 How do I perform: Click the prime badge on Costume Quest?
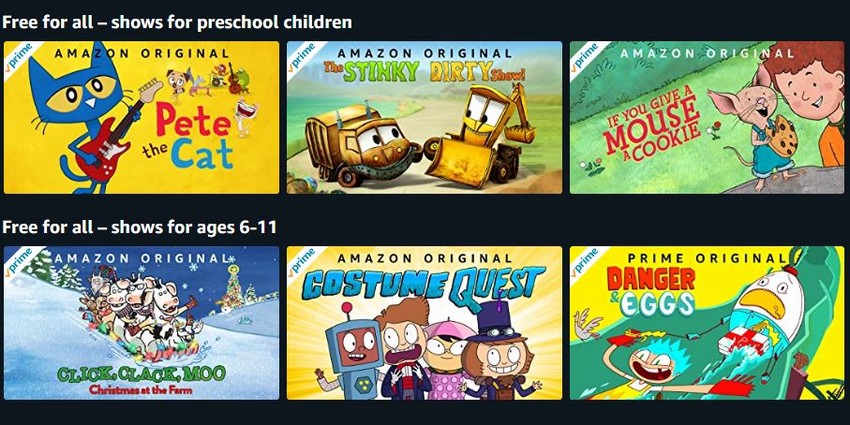[301, 261]
